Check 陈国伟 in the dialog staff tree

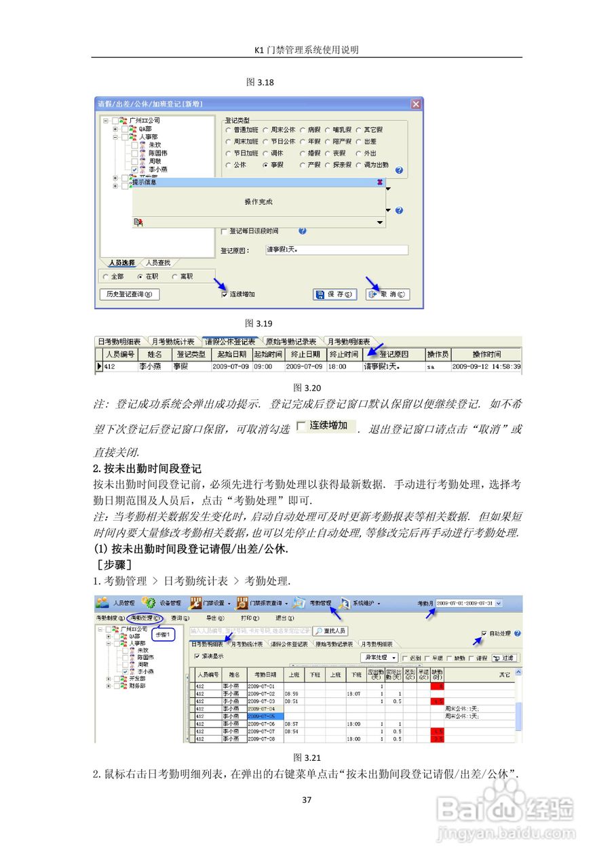point(134,153)
